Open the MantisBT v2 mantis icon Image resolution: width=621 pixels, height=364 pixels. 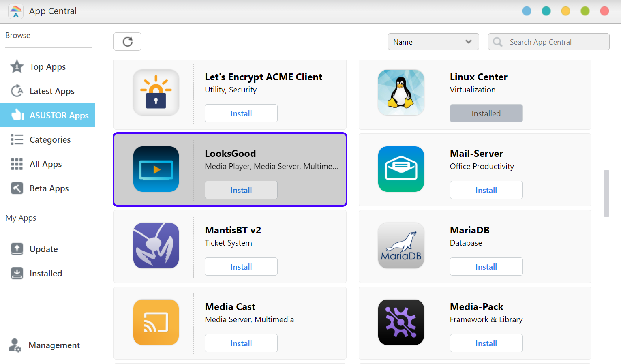click(156, 246)
